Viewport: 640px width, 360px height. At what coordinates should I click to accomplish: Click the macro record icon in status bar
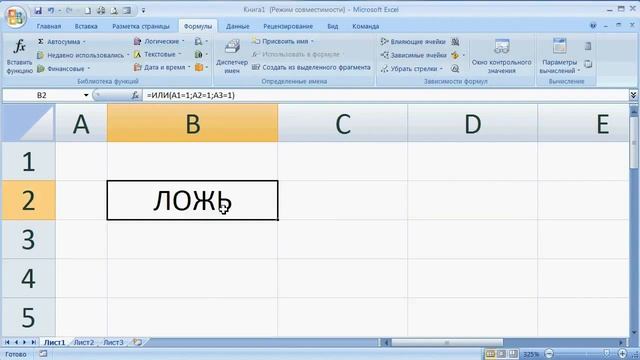pos(43,354)
